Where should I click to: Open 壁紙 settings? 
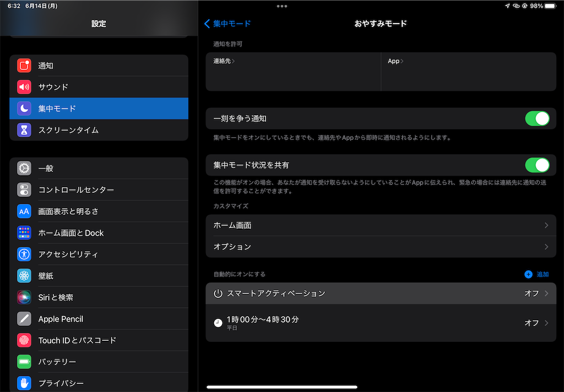tap(99, 276)
